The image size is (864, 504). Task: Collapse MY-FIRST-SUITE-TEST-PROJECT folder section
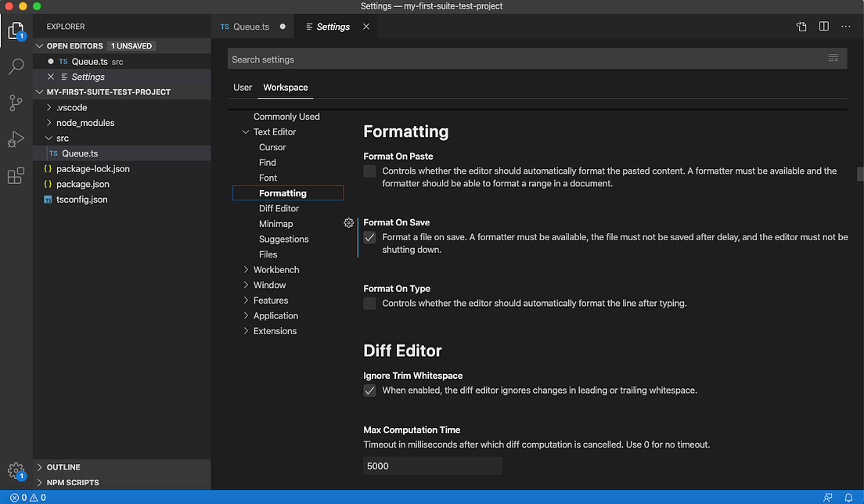point(40,92)
